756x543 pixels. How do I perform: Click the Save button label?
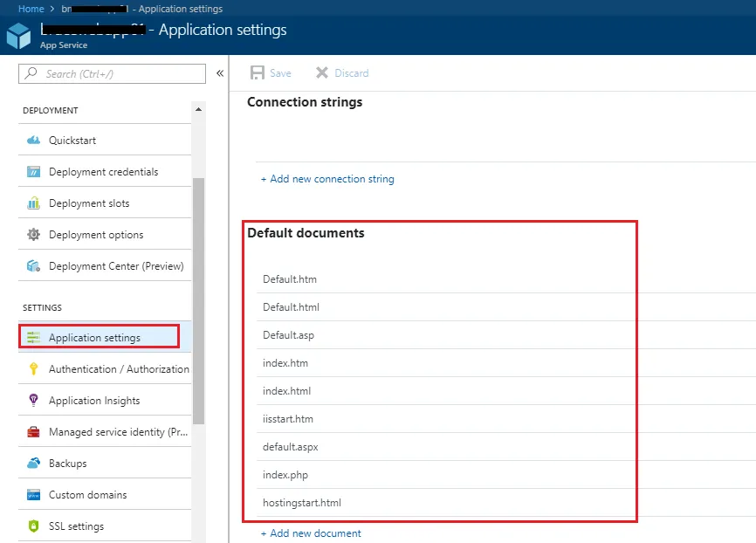click(x=280, y=73)
